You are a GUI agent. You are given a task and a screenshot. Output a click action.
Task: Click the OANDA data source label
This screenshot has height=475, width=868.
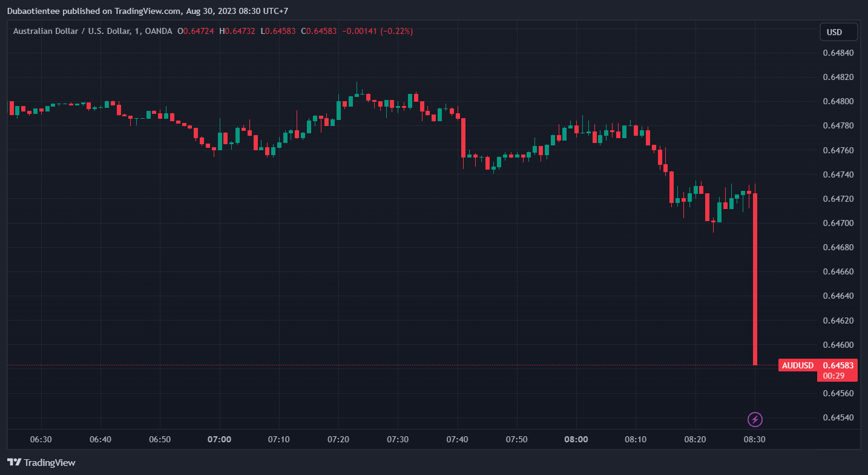point(158,31)
